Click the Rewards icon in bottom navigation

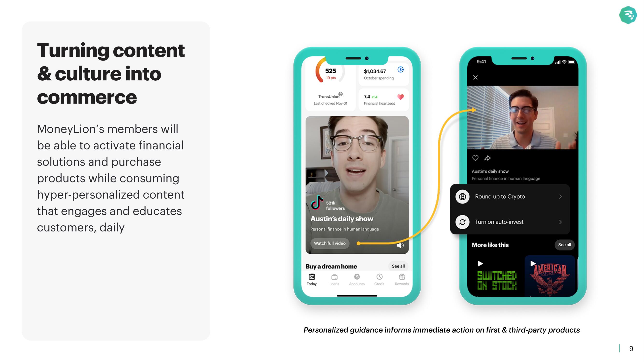402,278
